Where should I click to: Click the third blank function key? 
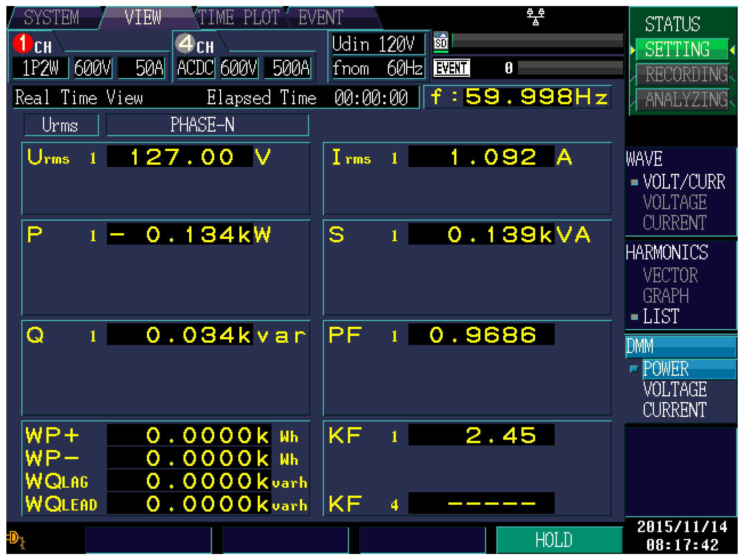tap(423, 540)
